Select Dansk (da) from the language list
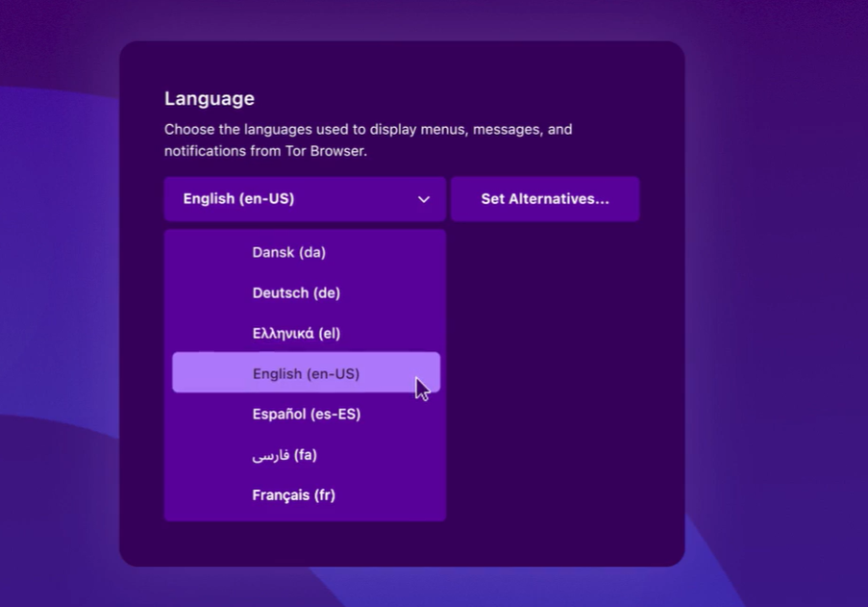This screenshot has height=607, width=868. [x=288, y=252]
